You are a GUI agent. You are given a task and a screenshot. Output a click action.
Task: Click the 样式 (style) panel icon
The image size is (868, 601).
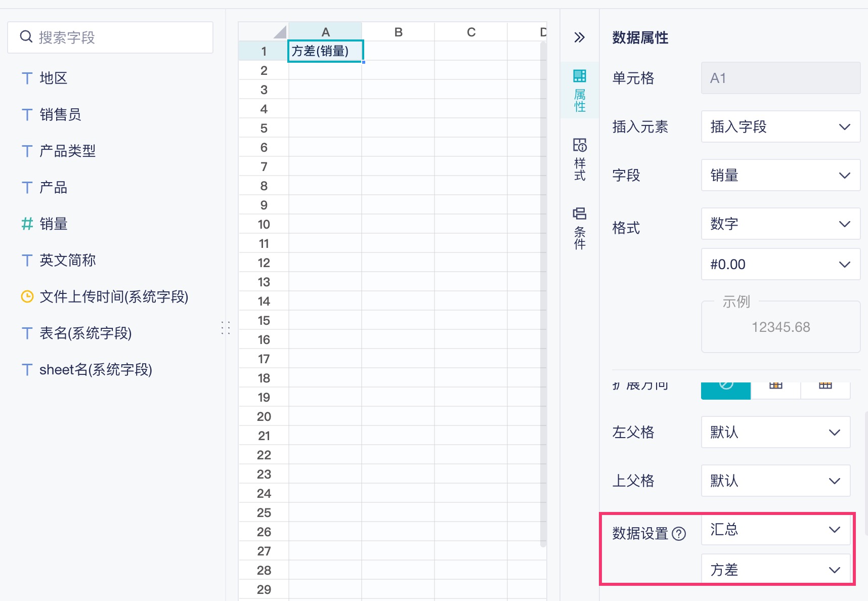pyautogui.click(x=580, y=146)
